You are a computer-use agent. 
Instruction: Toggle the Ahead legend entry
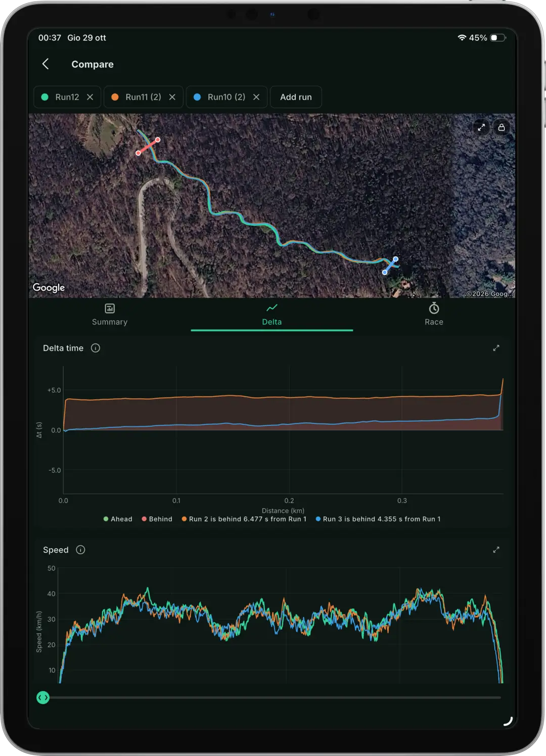pos(118,519)
